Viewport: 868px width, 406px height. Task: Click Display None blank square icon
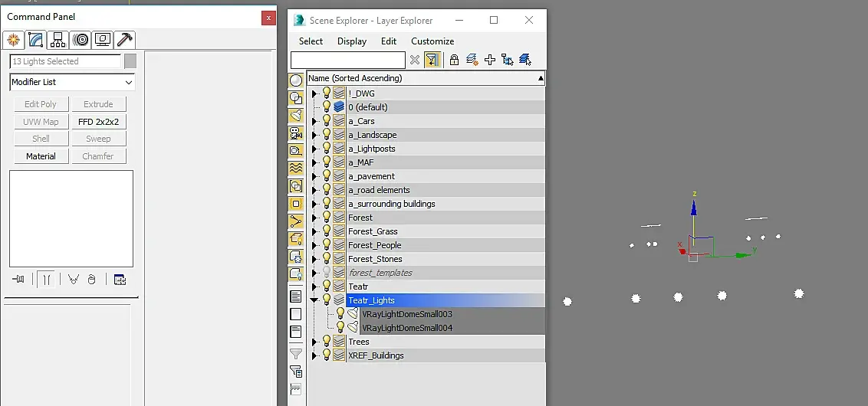tap(296, 314)
